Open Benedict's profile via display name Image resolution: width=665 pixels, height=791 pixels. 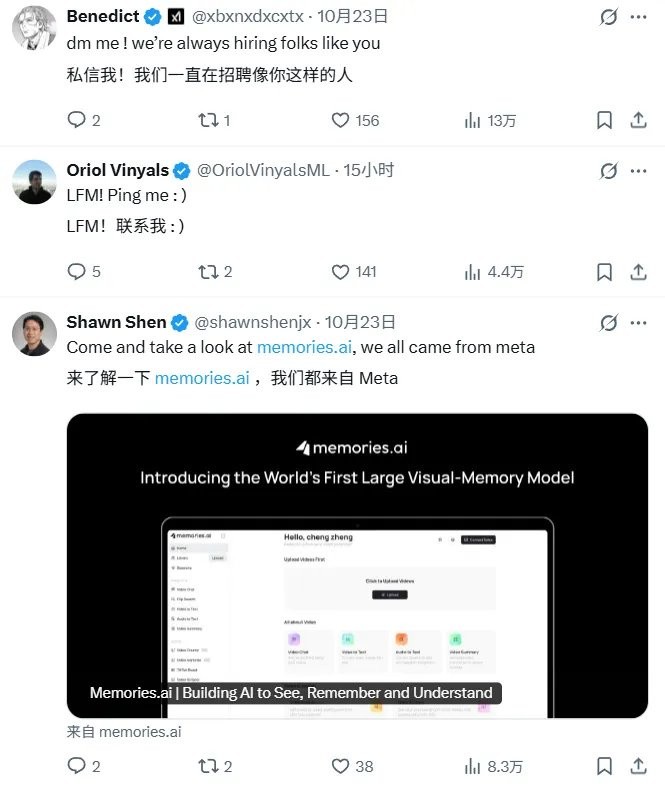103,16
